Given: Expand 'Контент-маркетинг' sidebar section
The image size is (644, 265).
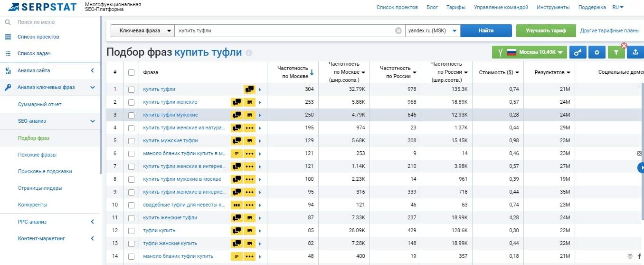Looking at the screenshot, I should (93, 238).
